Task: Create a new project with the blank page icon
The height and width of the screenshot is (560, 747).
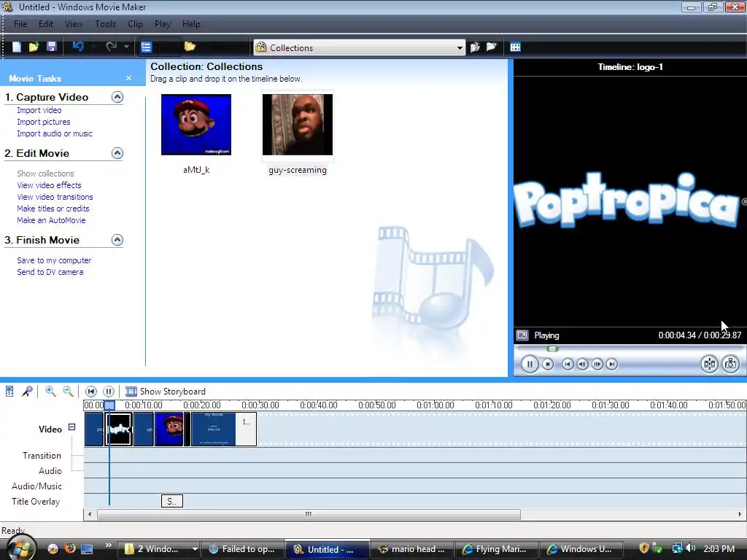Action: 17,47
